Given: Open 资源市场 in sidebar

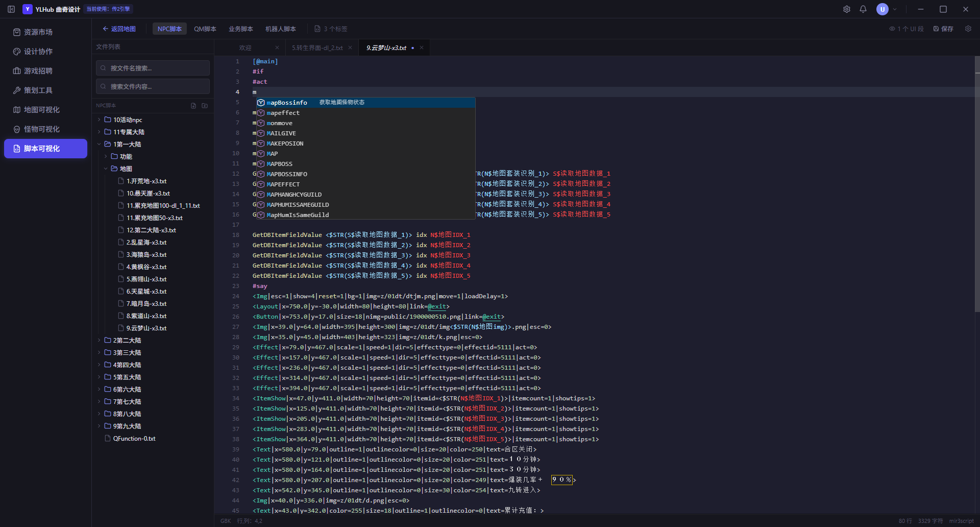Looking at the screenshot, I should pos(45,32).
